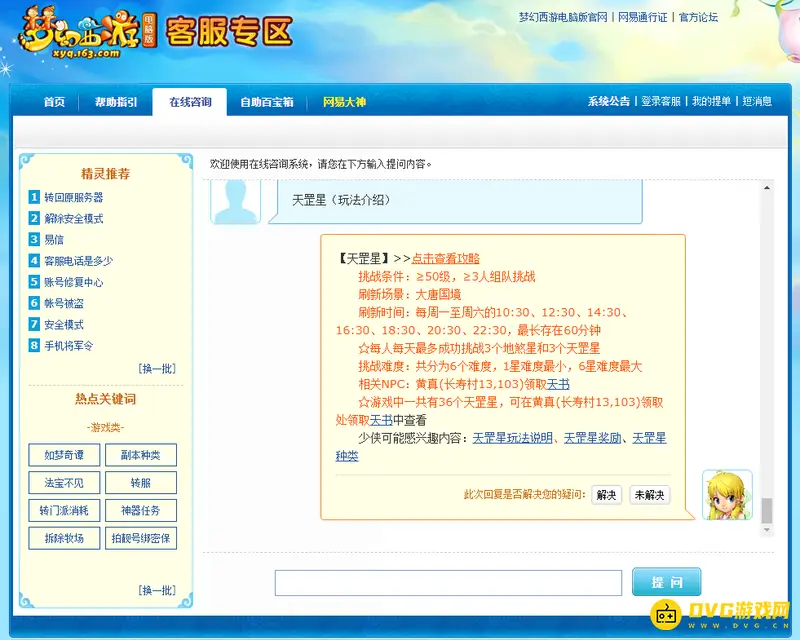Click the question input field
The image size is (800, 640).
[448, 583]
